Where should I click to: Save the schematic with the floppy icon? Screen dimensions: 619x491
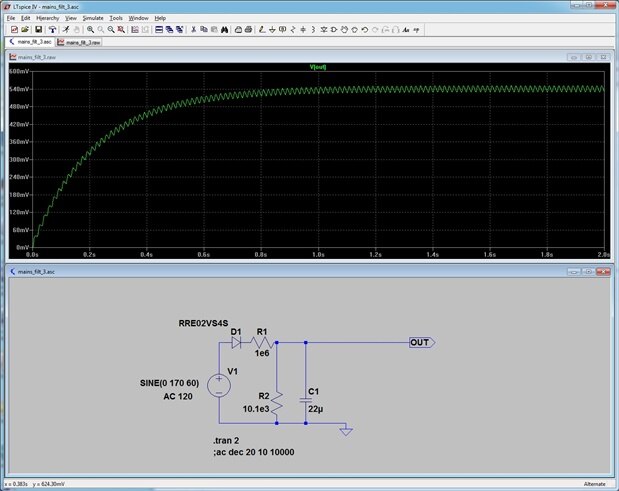tap(39, 30)
